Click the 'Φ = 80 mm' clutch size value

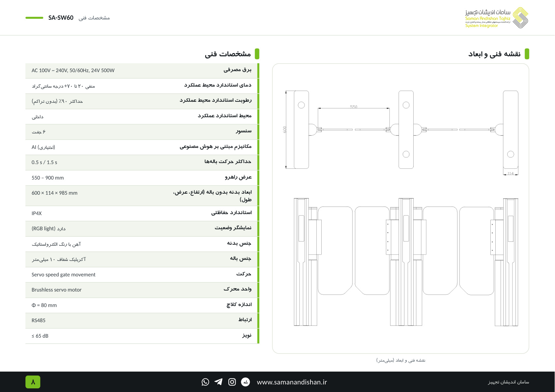coord(44,305)
